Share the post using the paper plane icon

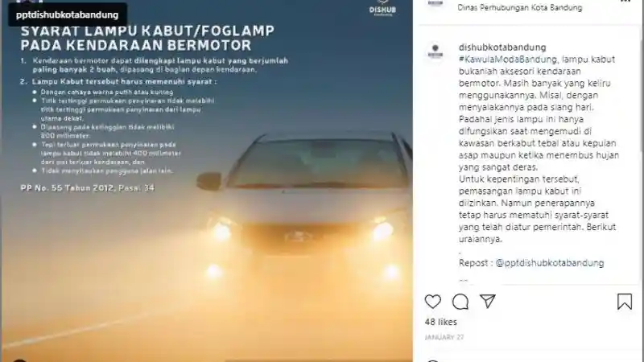(x=488, y=301)
